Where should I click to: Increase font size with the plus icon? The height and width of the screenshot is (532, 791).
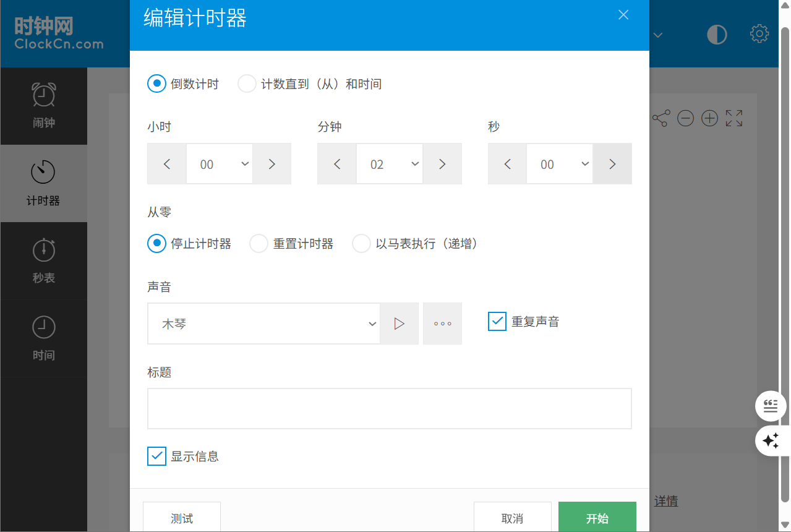pyautogui.click(x=709, y=118)
